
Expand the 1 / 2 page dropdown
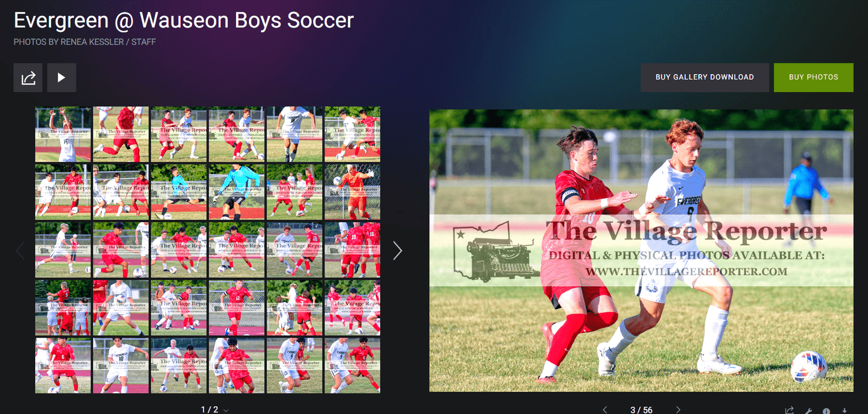pyautogui.click(x=226, y=410)
